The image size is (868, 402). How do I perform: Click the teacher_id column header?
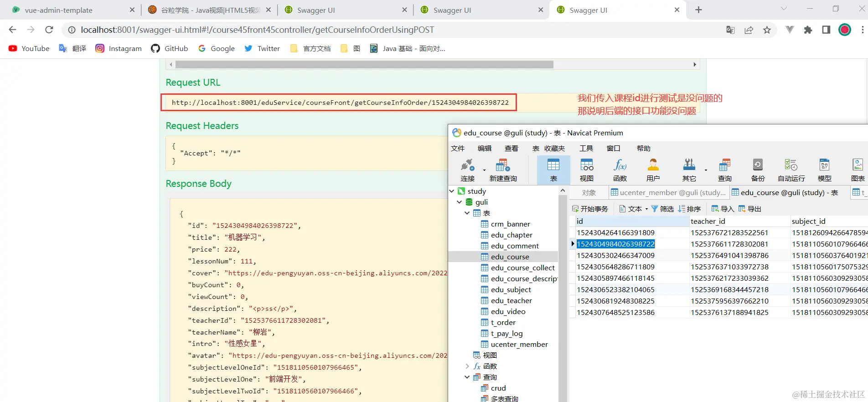739,221
